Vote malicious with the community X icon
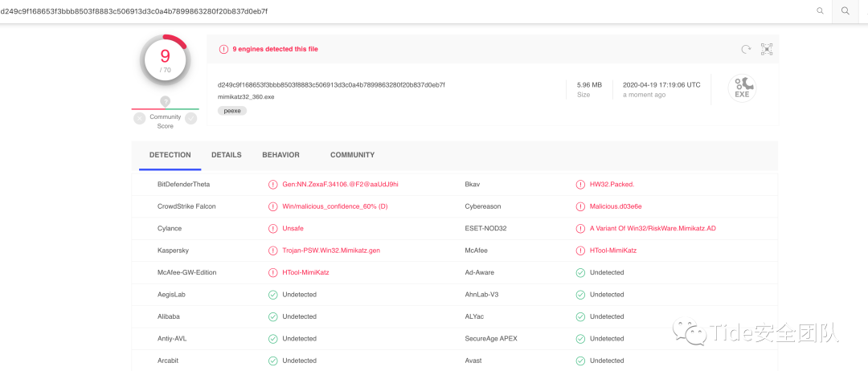 [140, 118]
